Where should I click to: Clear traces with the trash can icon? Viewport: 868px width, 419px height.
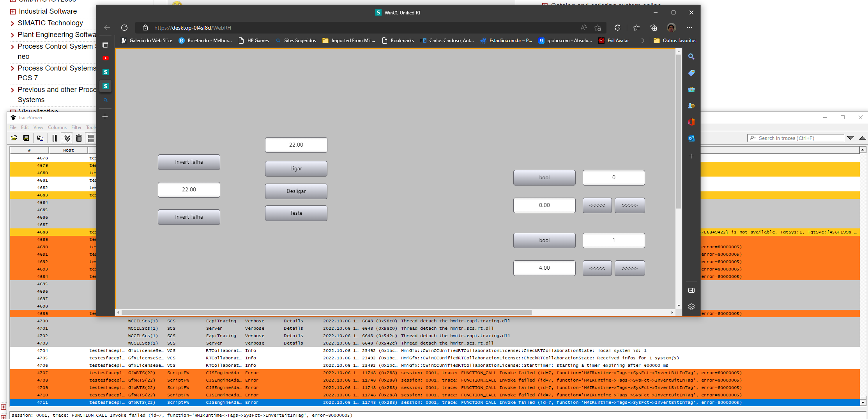(x=79, y=138)
